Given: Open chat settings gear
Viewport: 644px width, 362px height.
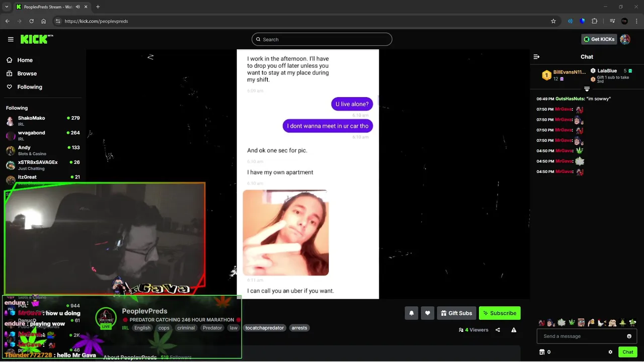Looking at the screenshot, I should click(610, 352).
